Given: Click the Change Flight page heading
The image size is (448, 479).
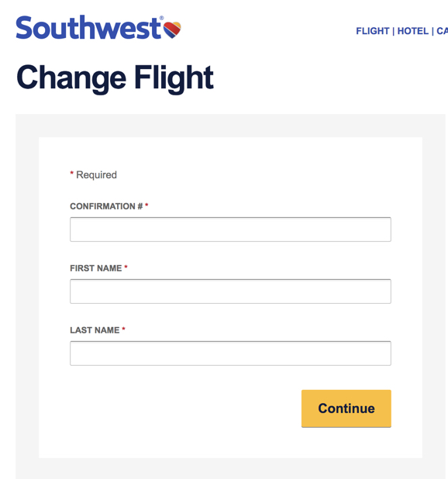Looking at the screenshot, I should 115,78.
